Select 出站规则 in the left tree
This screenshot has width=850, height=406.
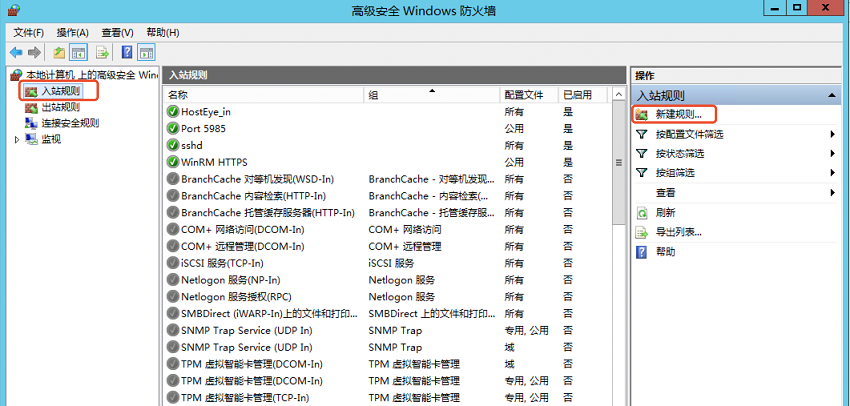coord(60,107)
